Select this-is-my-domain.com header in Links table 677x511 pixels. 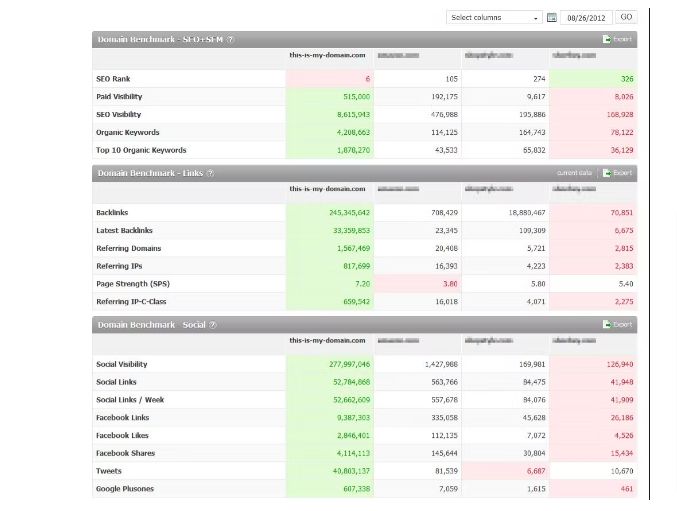click(x=327, y=189)
